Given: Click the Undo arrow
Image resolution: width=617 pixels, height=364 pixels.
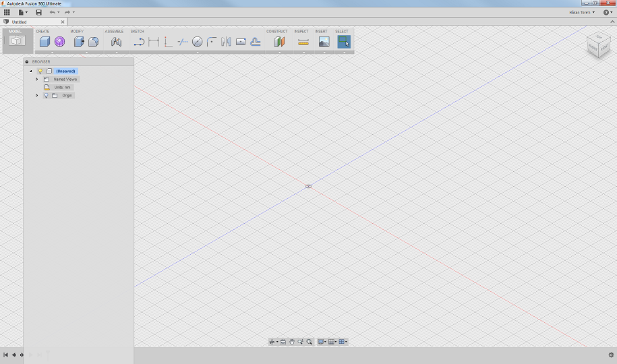Looking at the screenshot, I should pyautogui.click(x=52, y=13).
